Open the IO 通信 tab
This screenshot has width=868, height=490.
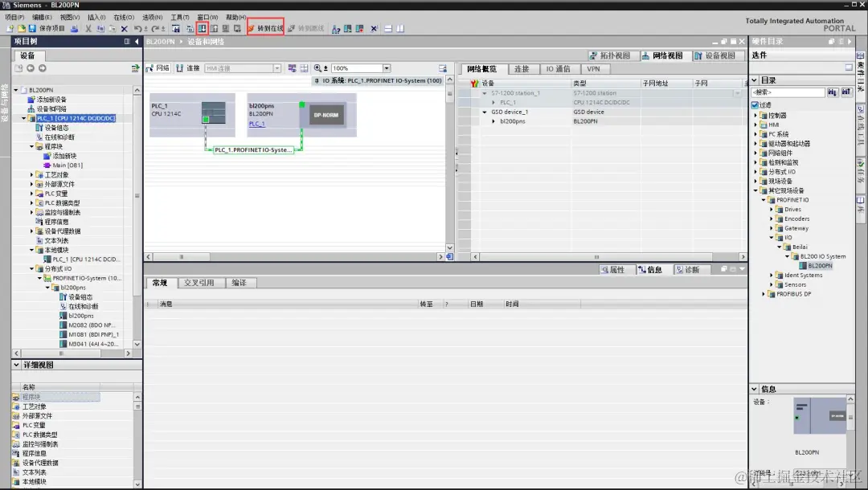(558, 68)
